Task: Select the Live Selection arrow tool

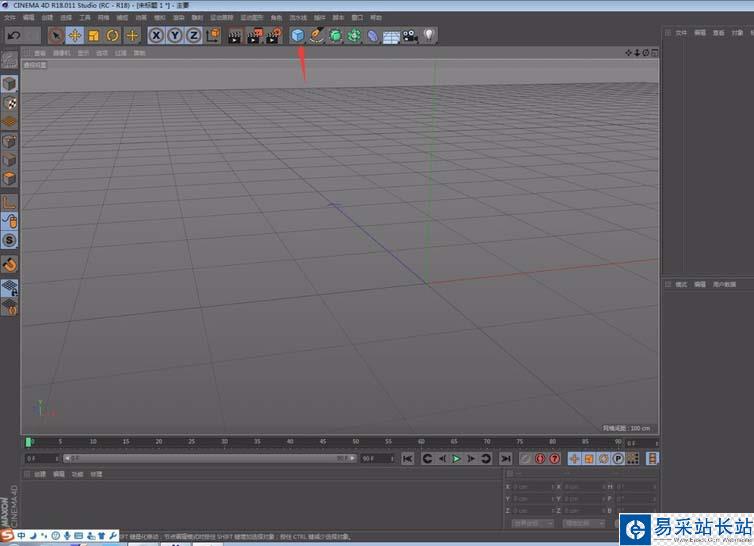Action: tap(56, 35)
